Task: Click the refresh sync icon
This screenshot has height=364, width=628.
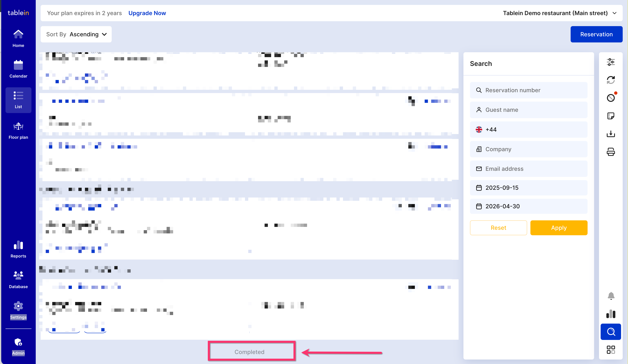Action: [611, 80]
